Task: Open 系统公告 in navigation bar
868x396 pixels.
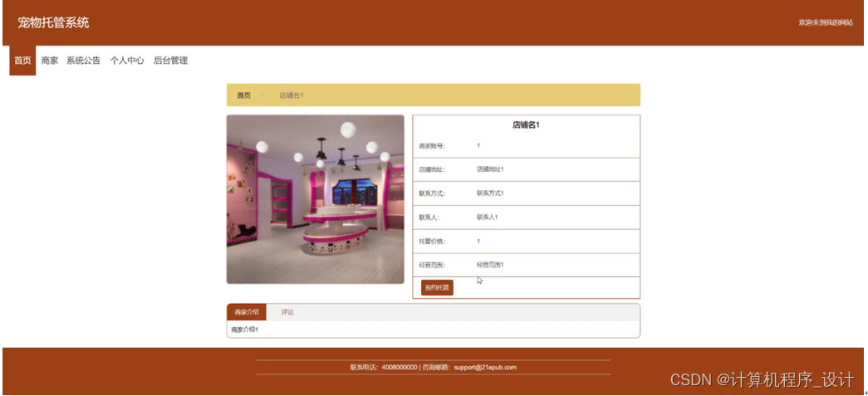Action: (84, 61)
